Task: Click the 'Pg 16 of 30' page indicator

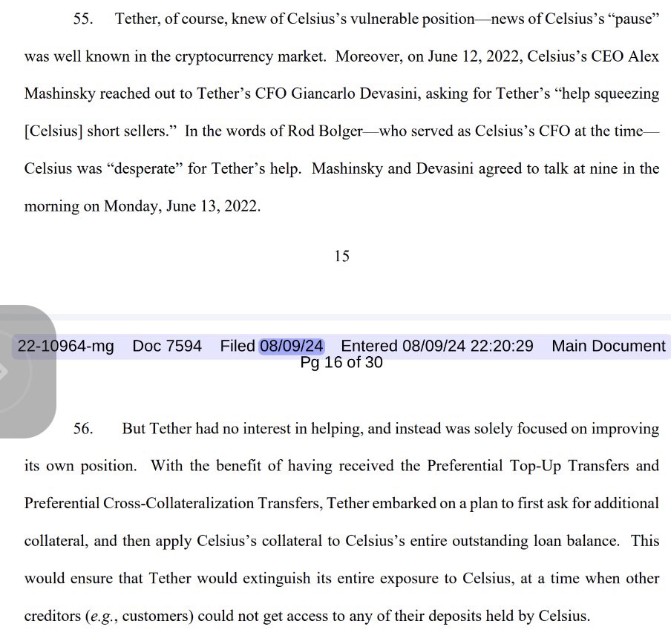Action: [x=341, y=362]
